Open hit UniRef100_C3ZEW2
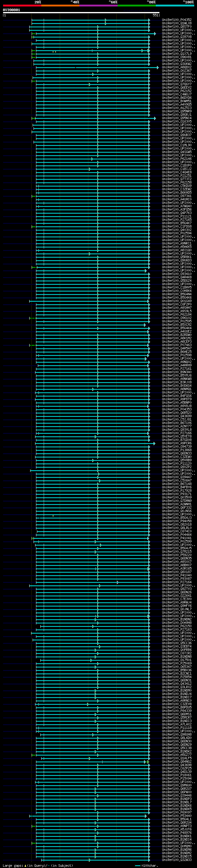 pyautogui.click(x=177, y=189)
